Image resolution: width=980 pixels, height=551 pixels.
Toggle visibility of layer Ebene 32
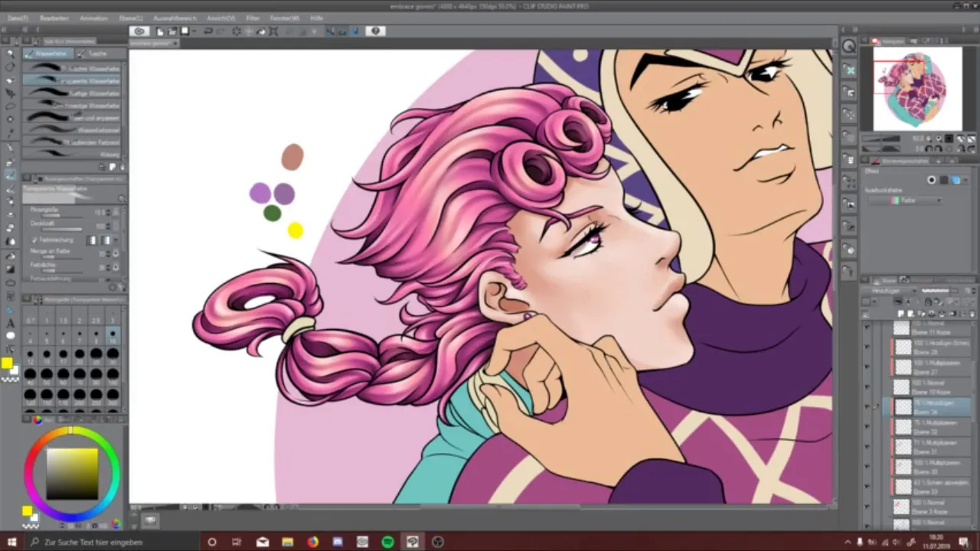(x=867, y=427)
